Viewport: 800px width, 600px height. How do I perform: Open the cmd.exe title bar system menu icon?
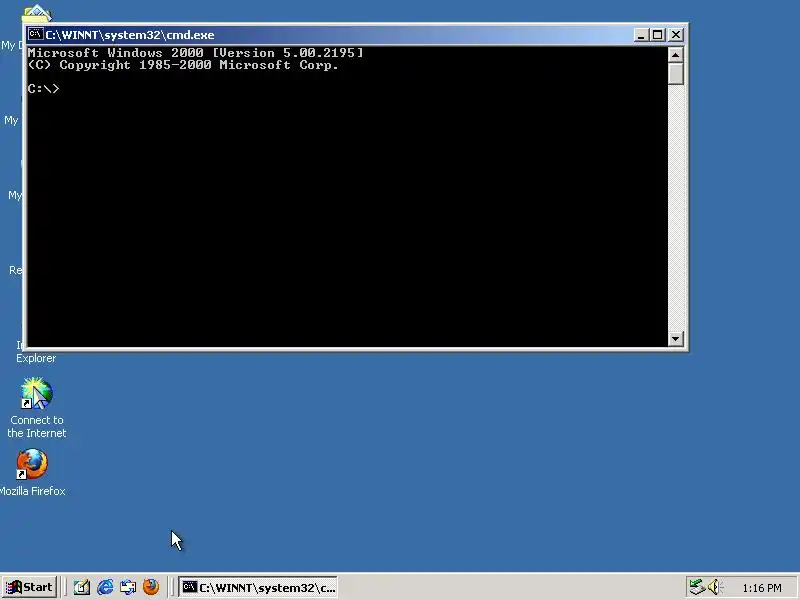click(x=35, y=34)
